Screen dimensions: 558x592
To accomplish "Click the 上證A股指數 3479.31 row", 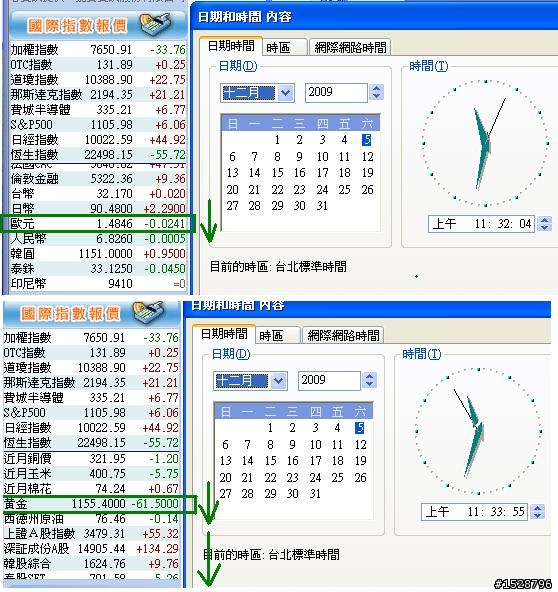I will pos(91,533).
